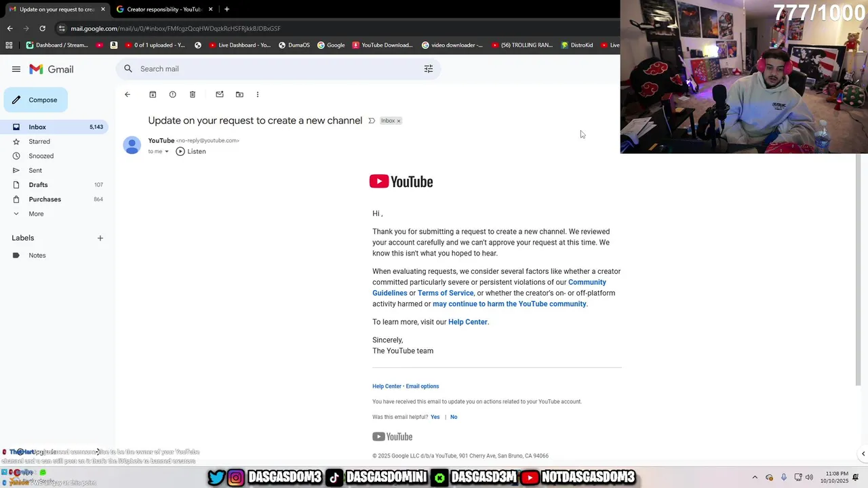Click the YouTube logo in email header
868x488 pixels.
pos(401,181)
